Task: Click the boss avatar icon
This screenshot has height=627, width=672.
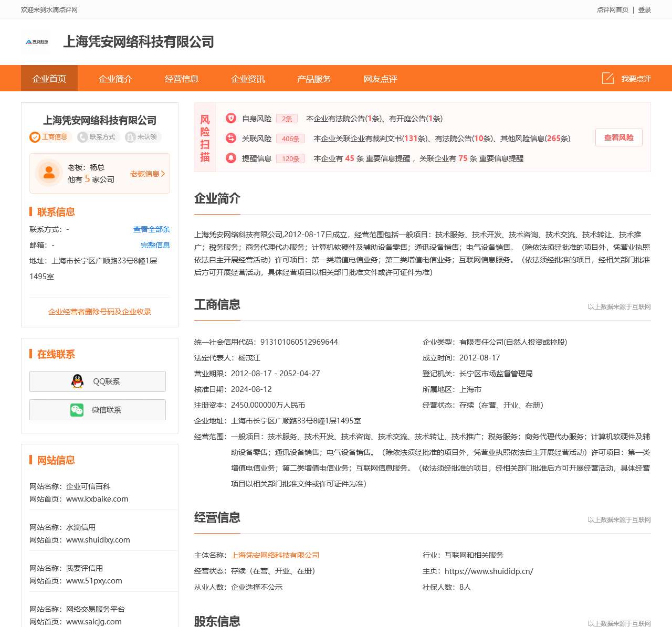Action: (49, 173)
